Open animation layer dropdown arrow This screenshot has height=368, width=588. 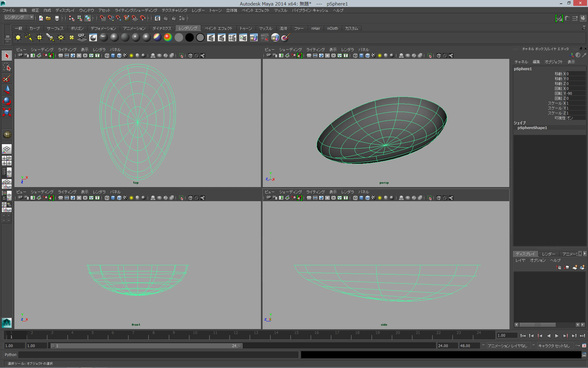pos(484,345)
